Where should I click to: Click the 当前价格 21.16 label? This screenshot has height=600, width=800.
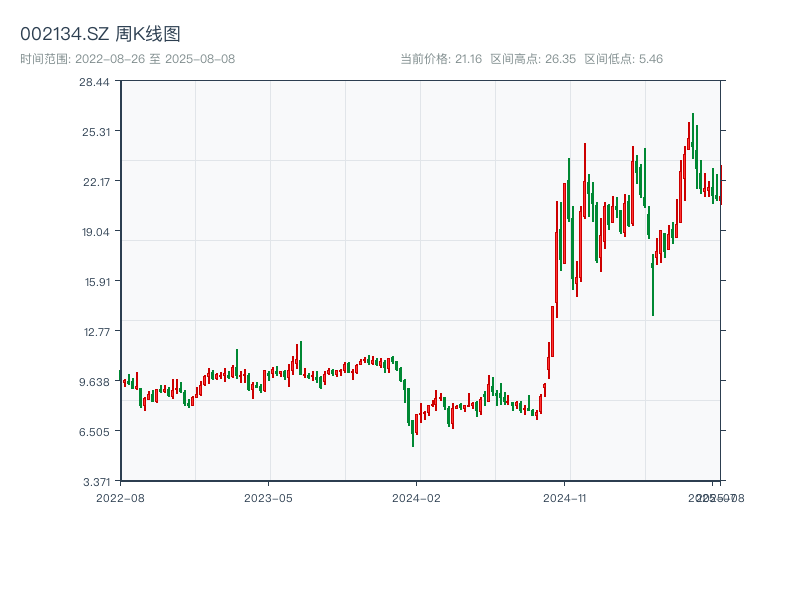(441, 59)
